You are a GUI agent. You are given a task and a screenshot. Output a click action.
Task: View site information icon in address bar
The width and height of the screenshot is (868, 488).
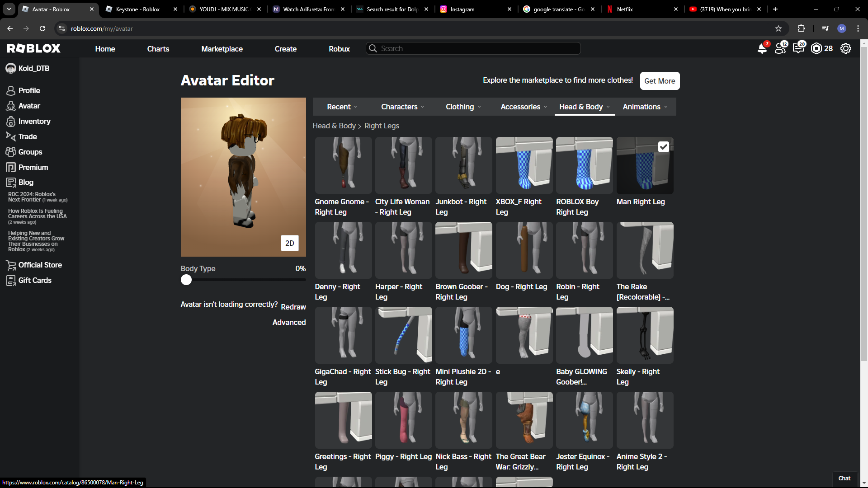(x=62, y=28)
